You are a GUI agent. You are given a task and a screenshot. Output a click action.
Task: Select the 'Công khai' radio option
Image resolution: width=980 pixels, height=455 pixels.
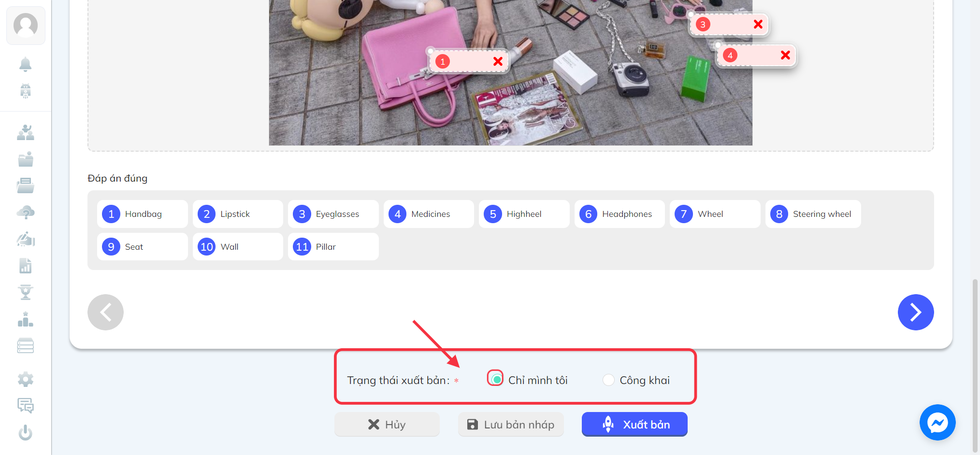pos(608,380)
